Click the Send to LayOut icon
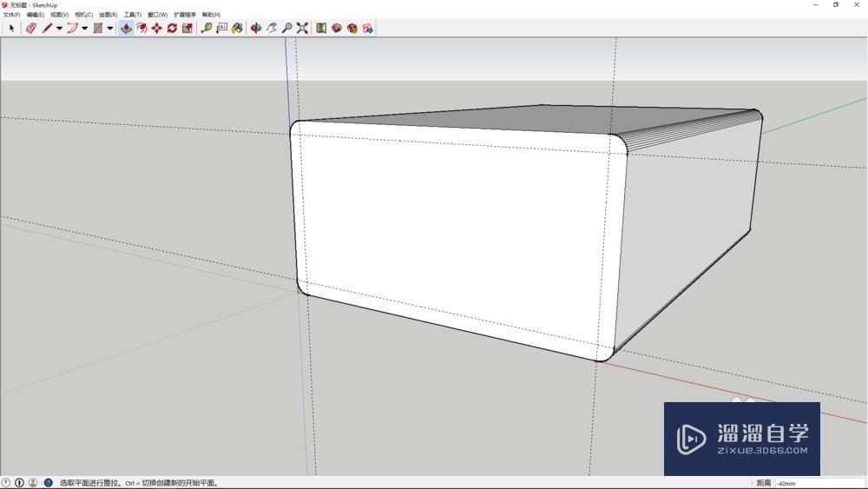 coord(367,28)
